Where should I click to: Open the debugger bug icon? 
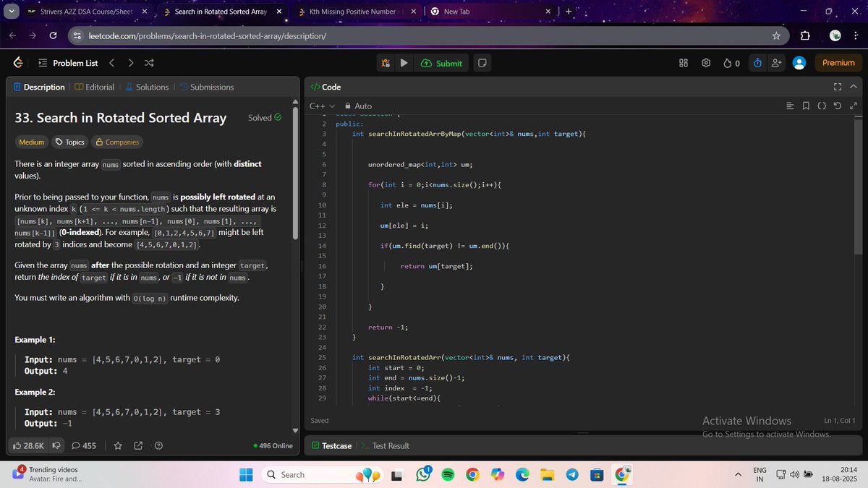[x=386, y=63]
